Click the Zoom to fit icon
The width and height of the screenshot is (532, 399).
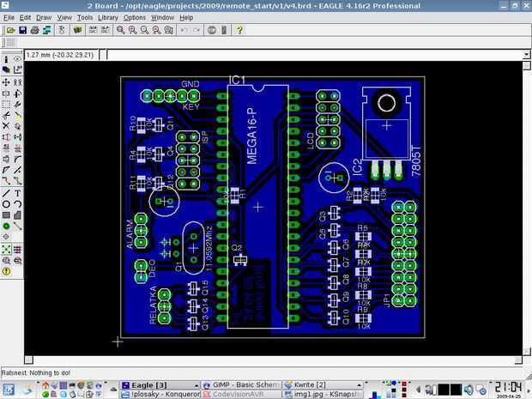click(x=120, y=30)
